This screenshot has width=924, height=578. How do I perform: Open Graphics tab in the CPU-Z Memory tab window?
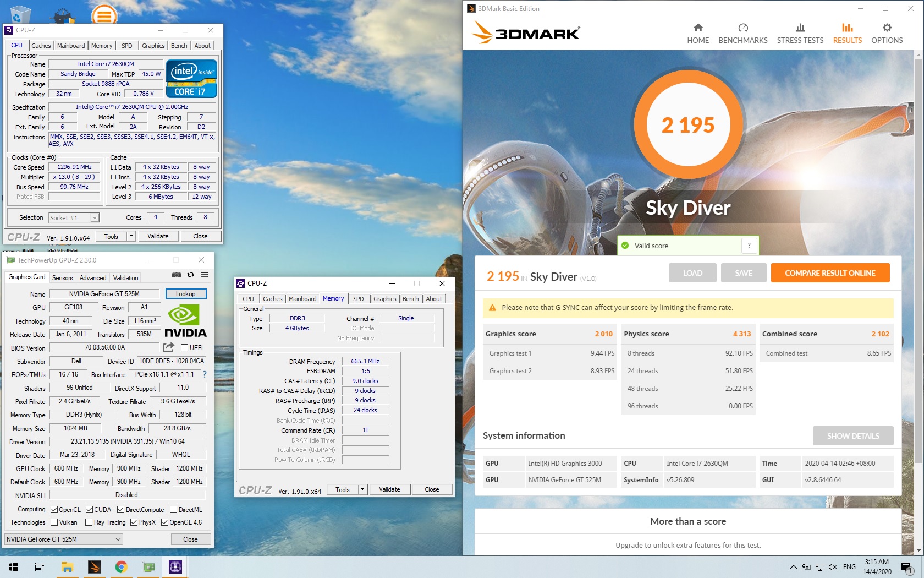coord(384,299)
